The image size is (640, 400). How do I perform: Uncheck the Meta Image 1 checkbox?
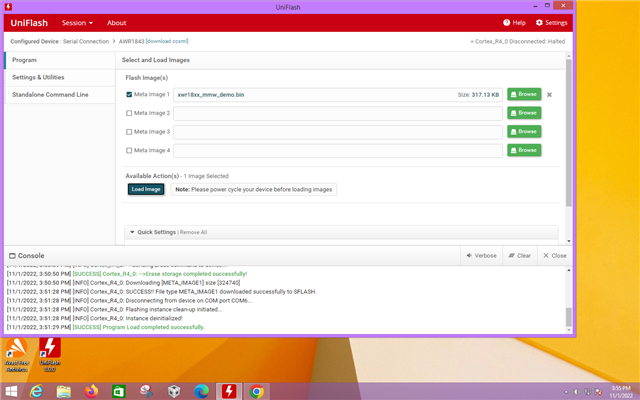129,94
